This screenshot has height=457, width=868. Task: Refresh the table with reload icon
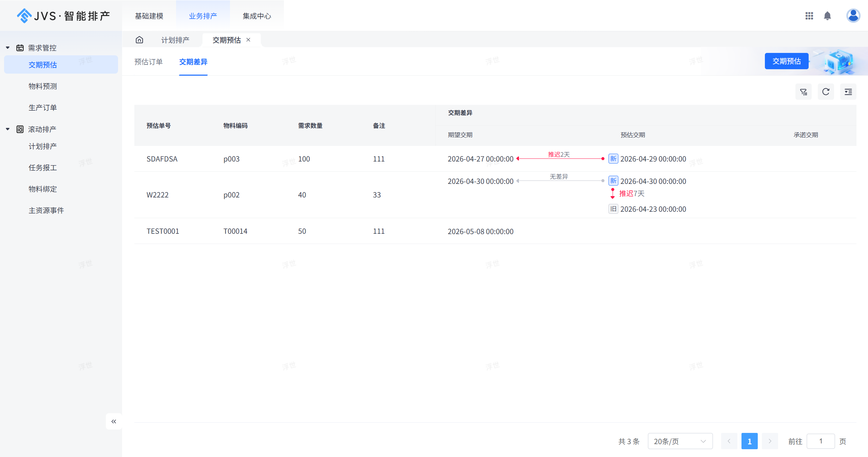(x=826, y=92)
